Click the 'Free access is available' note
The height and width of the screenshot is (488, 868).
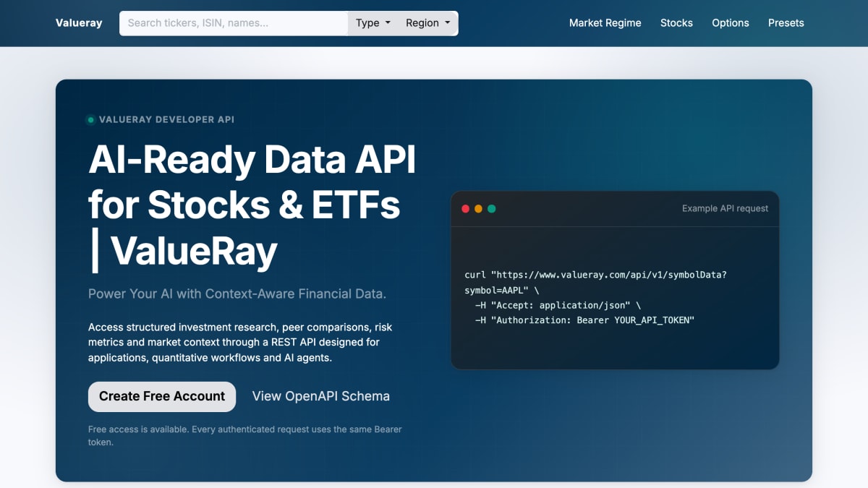(244, 435)
